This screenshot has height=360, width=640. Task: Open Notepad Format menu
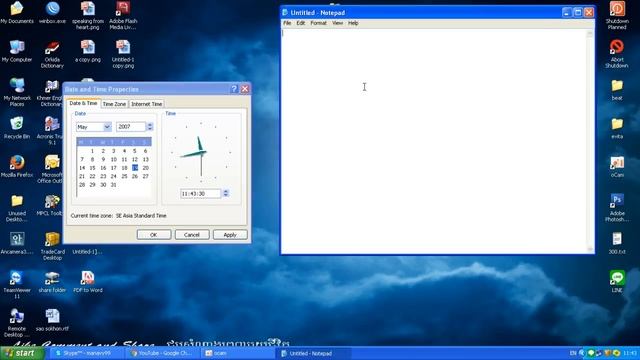click(318, 23)
